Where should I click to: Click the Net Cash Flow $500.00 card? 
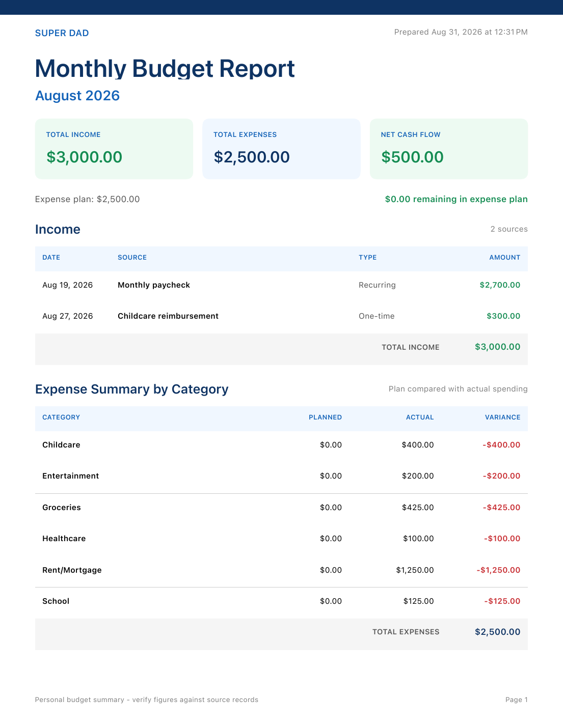pos(449,149)
